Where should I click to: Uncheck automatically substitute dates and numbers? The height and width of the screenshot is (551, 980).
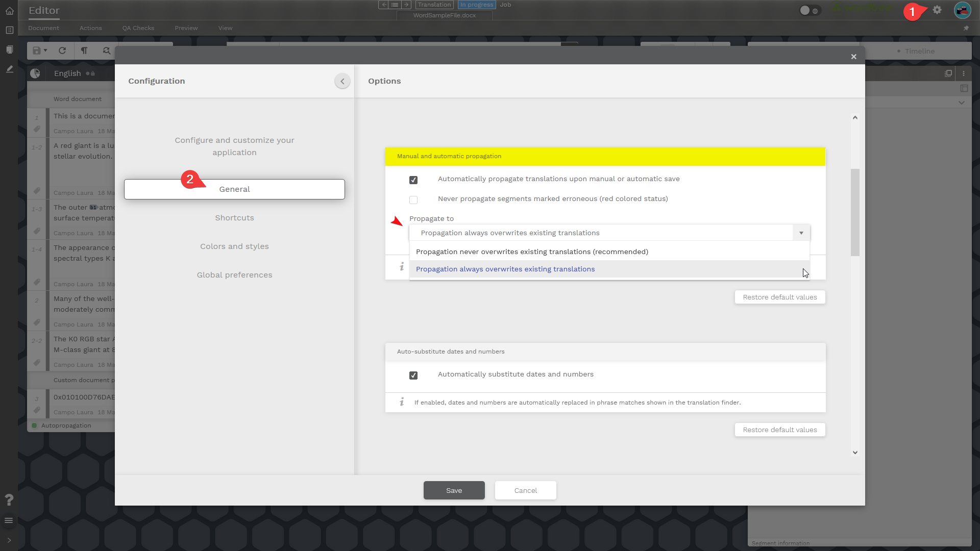point(413,375)
